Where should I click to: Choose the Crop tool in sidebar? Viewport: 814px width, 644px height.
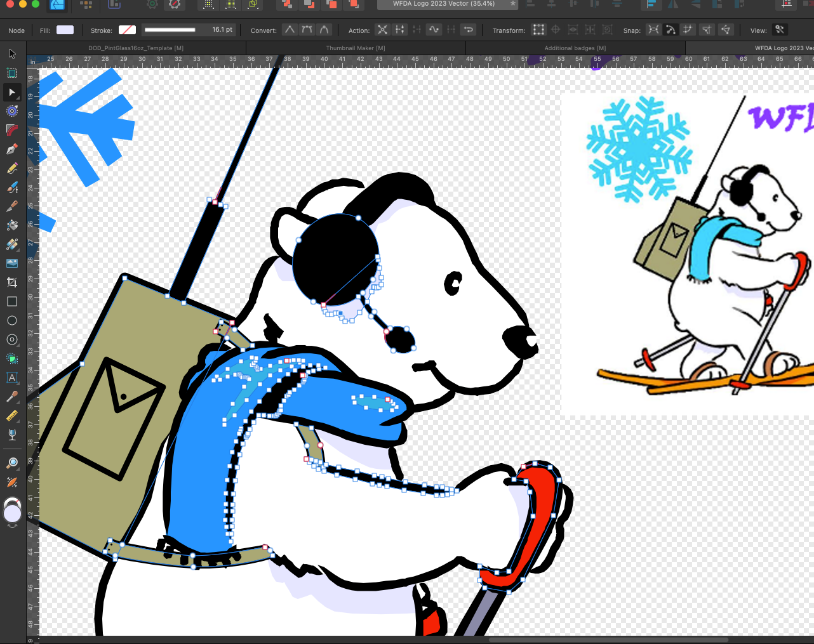pyautogui.click(x=11, y=282)
